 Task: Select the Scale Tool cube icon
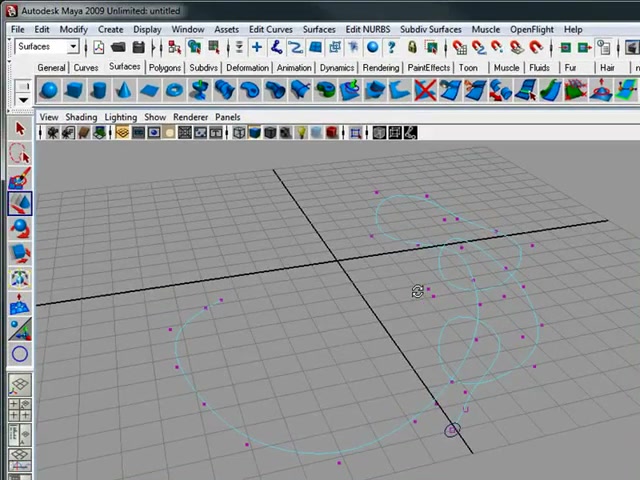click(x=20, y=253)
